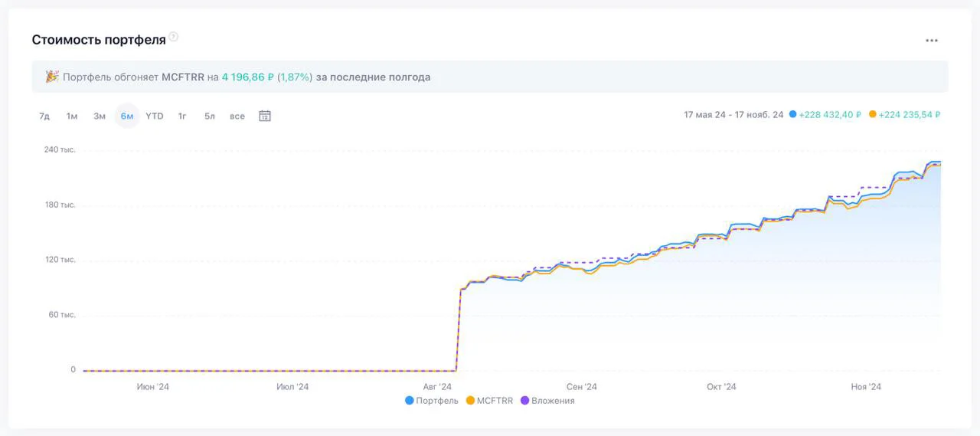Select the 7д period tab
This screenshot has height=436, width=980.
(x=44, y=116)
